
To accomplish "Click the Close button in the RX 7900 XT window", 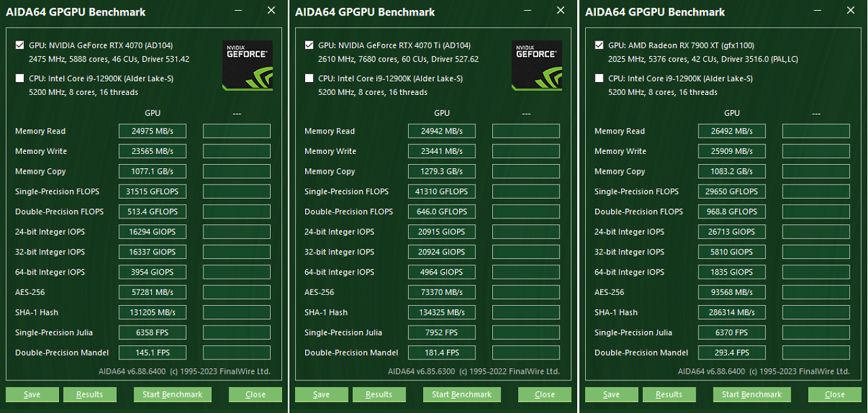I will click(x=835, y=395).
